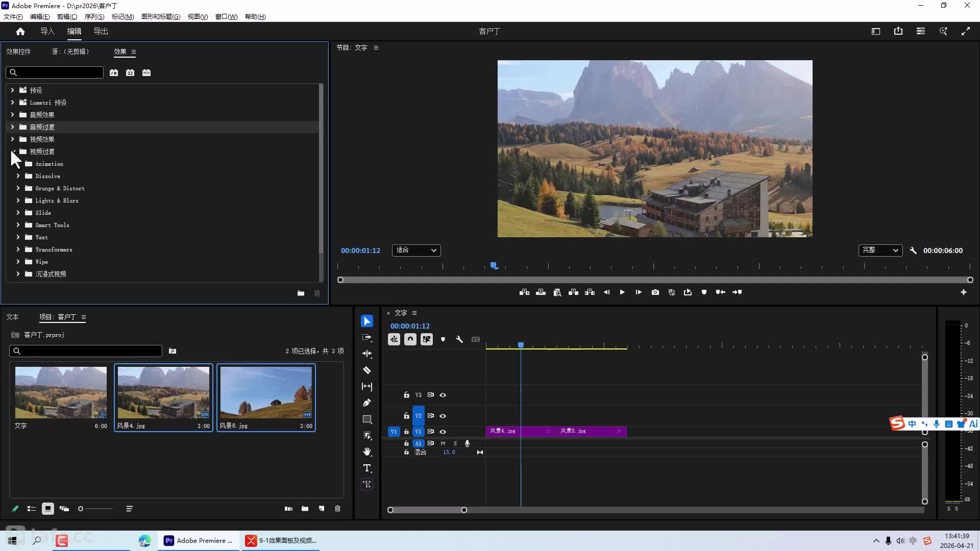Viewport: 980px width, 551px height.
Task: Click the Export Frame camera icon
Action: [x=655, y=292]
